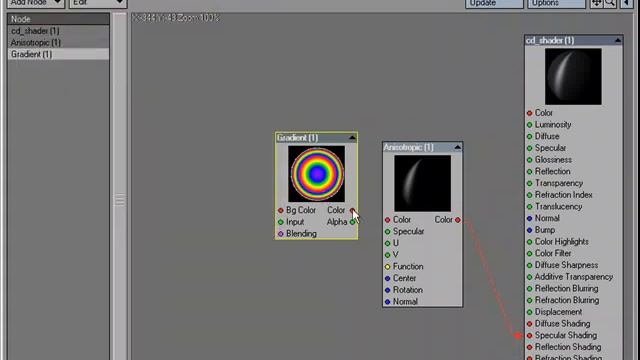This screenshot has width=640, height=360.
Task: Collapse the cd_shader (1) node with its triangle
Action: coord(617,40)
